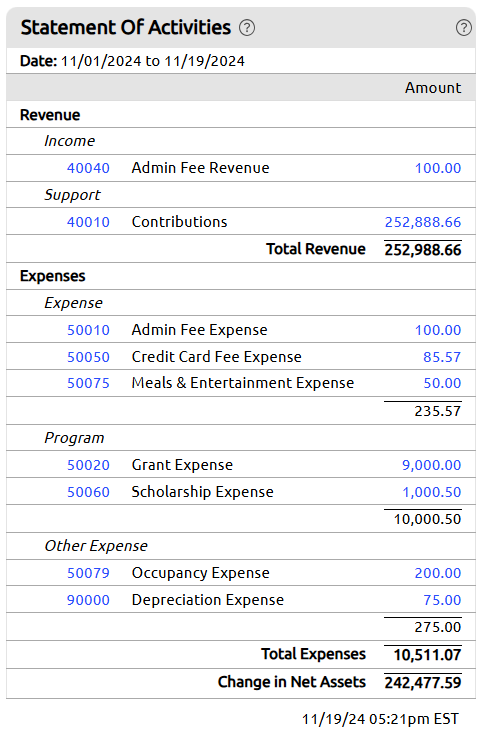
Task: Select the Admin Fee Expense label
Action: coord(199,329)
